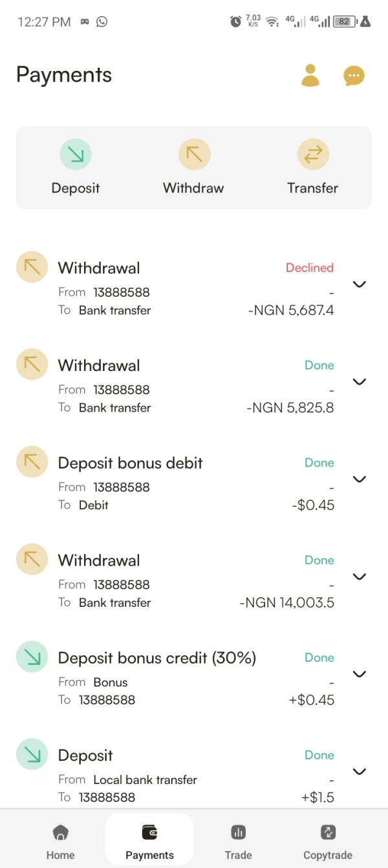Select the Payments tab

149,840
